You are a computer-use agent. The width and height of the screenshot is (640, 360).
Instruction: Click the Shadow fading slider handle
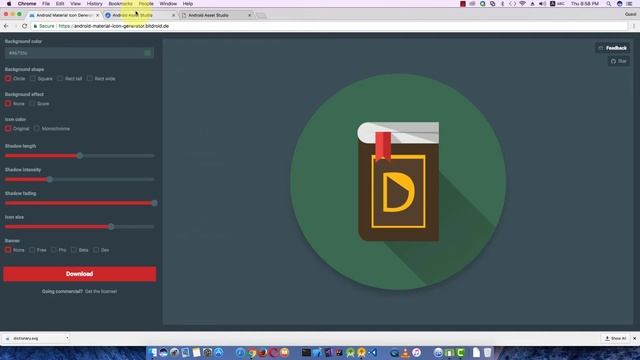[x=154, y=203]
